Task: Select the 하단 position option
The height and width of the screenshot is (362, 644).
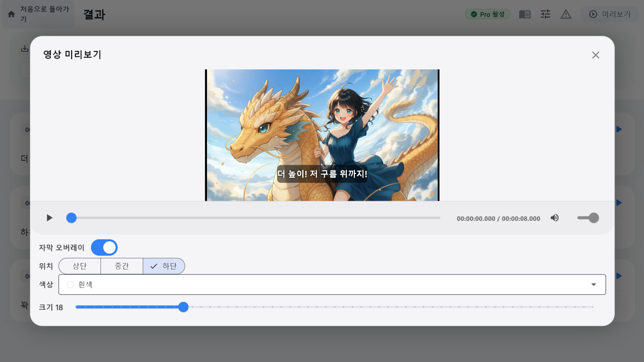Action: pyautogui.click(x=164, y=266)
